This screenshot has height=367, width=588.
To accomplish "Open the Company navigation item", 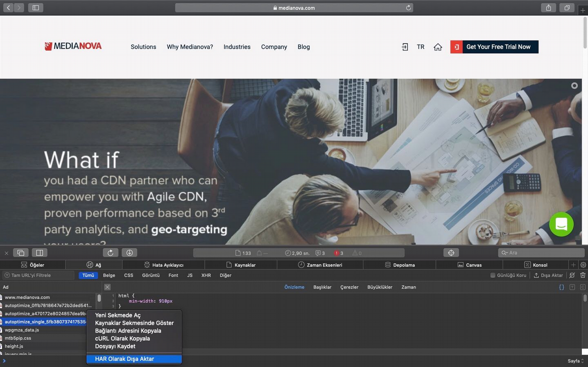I will coord(274,47).
